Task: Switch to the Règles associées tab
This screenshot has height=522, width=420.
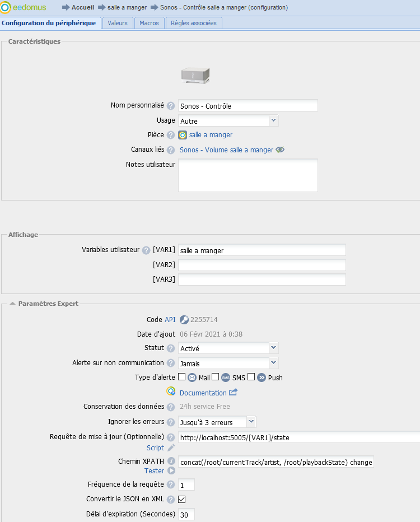Action: pos(194,23)
